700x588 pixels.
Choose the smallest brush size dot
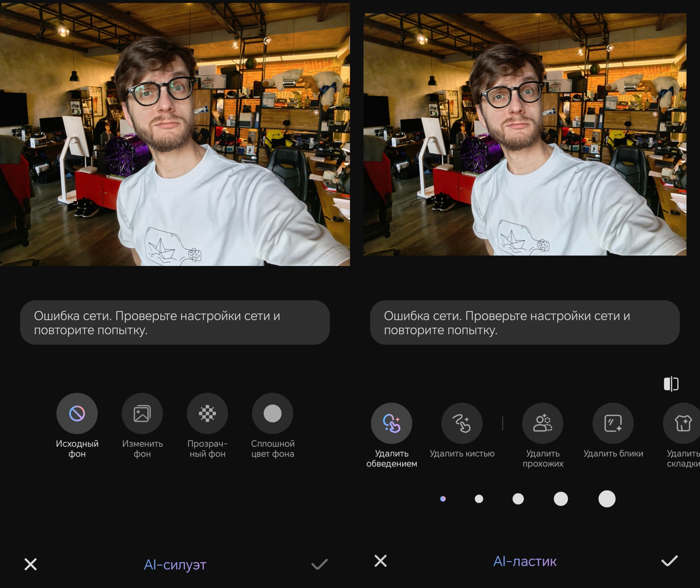(443, 499)
